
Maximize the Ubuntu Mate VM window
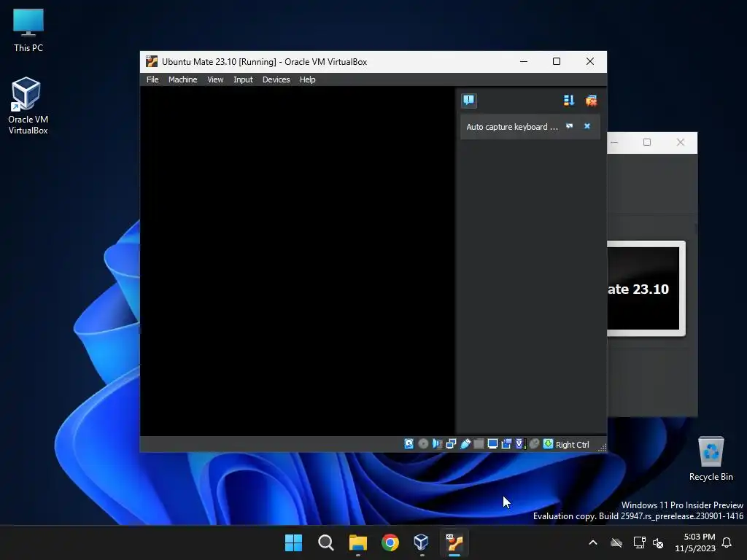(x=557, y=61)
